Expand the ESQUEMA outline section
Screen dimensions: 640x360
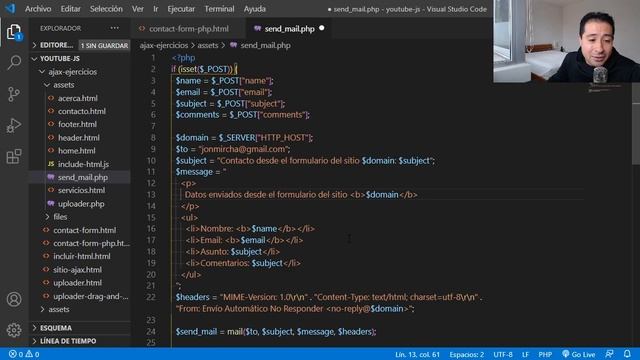(56, 328)
